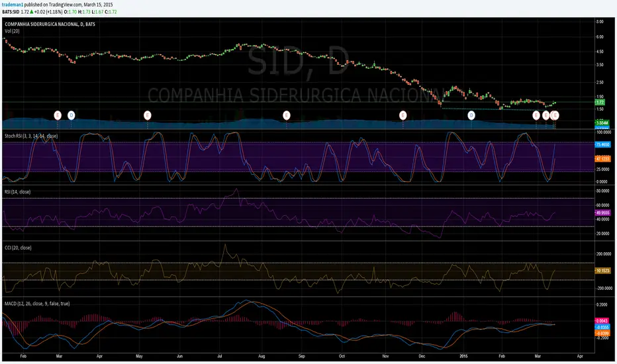Click the Sep label on time axis
Screen dimensions: 617x364
(301, 356)
